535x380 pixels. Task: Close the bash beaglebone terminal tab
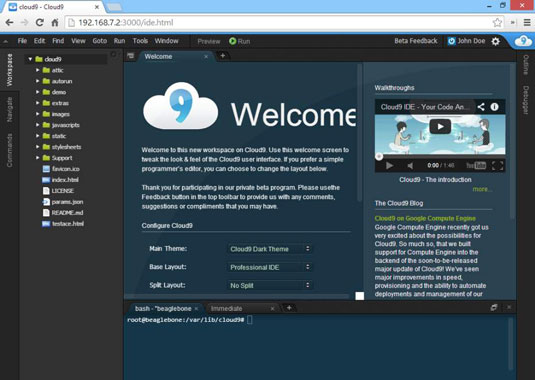click(x=196, y=309)
